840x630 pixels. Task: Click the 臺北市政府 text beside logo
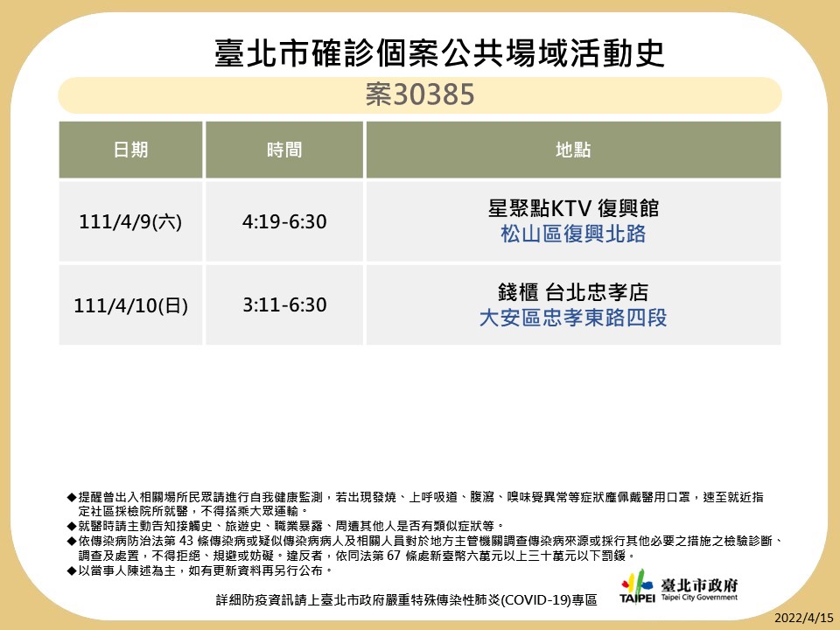click(x=699, y=584)
